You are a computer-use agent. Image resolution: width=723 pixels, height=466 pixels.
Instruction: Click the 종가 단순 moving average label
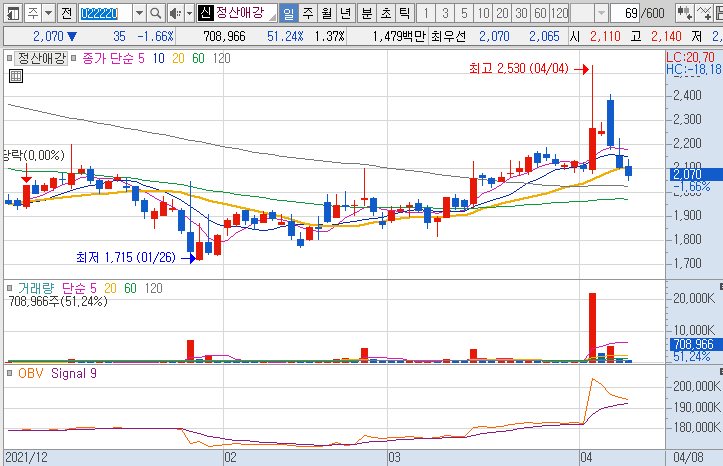point(108,59)
